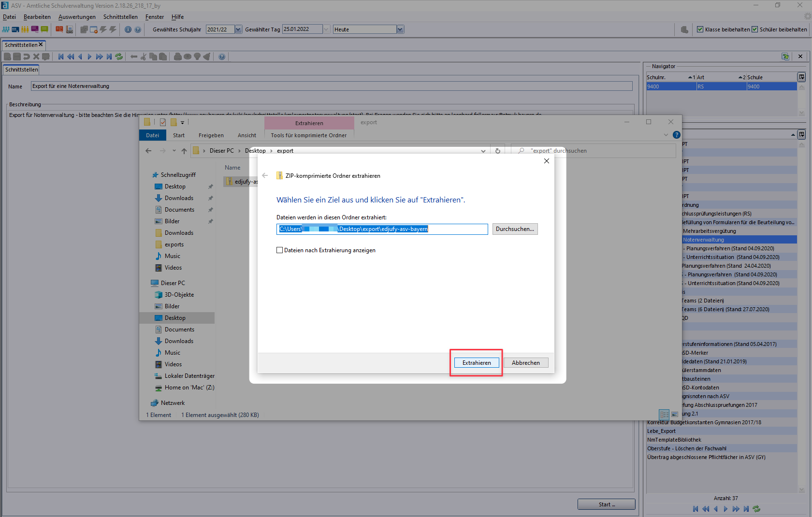Click the back arrow in the ZIP extraction dialog
812x517 pixels.
click(265, 175)
